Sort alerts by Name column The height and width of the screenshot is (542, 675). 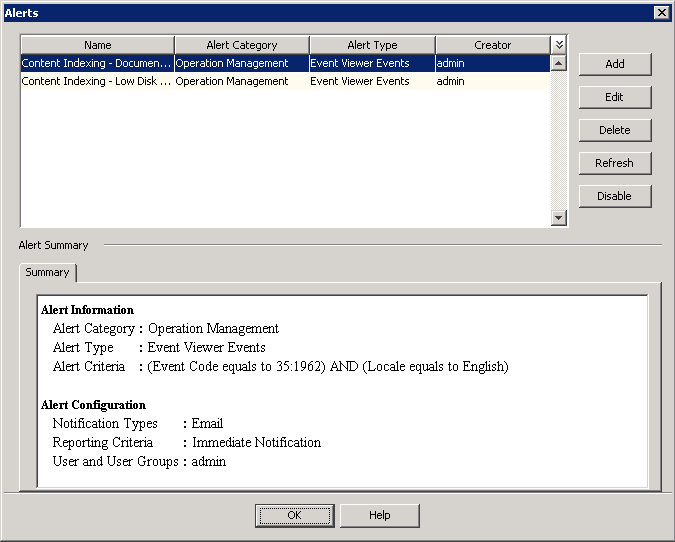[98, 45]
